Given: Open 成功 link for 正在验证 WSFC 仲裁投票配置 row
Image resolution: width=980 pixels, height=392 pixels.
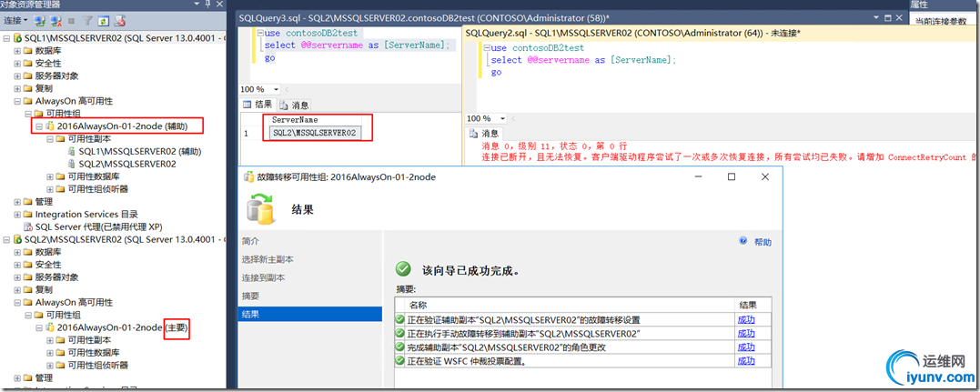Looking at the screenshot, I should pyautogui.click(x=745, y=361).
